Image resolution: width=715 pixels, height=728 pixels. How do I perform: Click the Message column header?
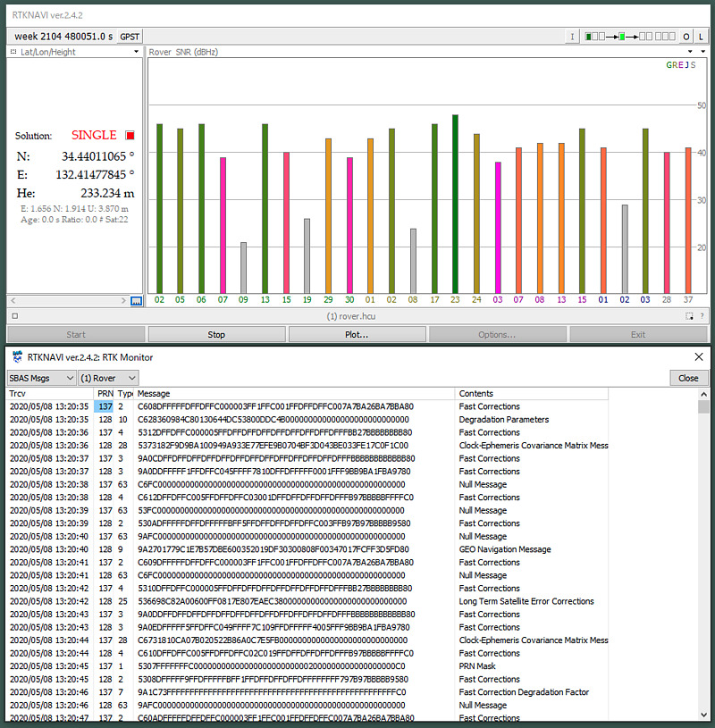294,394
